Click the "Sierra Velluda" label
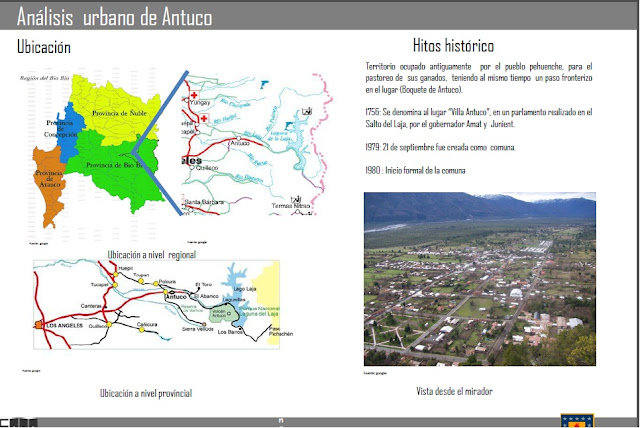 tap(198, 329)
